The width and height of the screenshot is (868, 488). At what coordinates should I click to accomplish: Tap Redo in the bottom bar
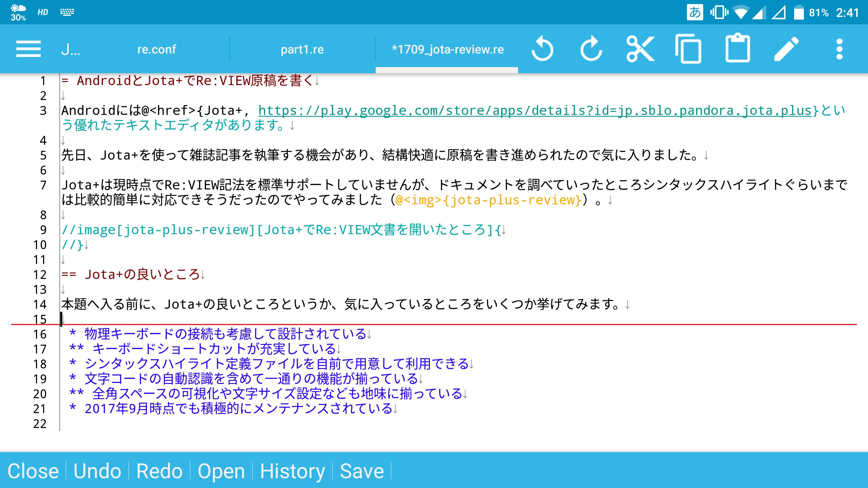(x=159, y=471)
